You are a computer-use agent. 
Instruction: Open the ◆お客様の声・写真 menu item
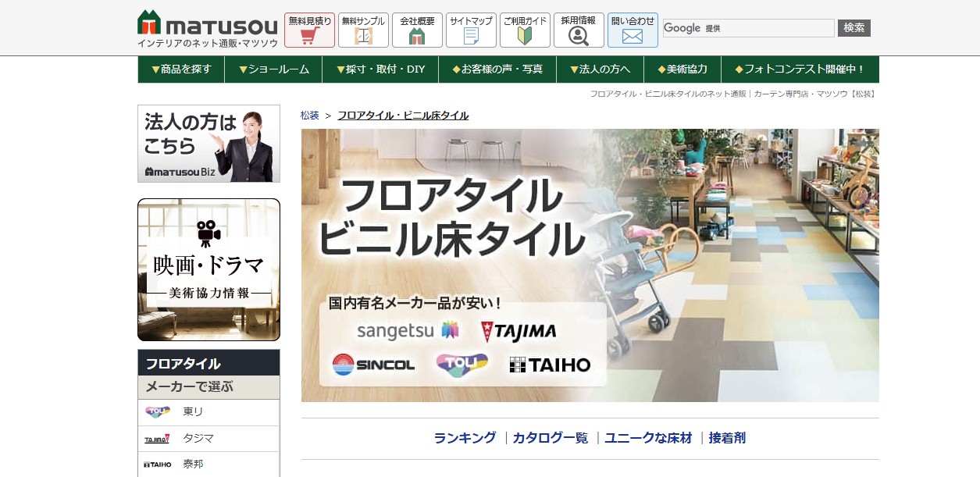[x=497, y=69]
